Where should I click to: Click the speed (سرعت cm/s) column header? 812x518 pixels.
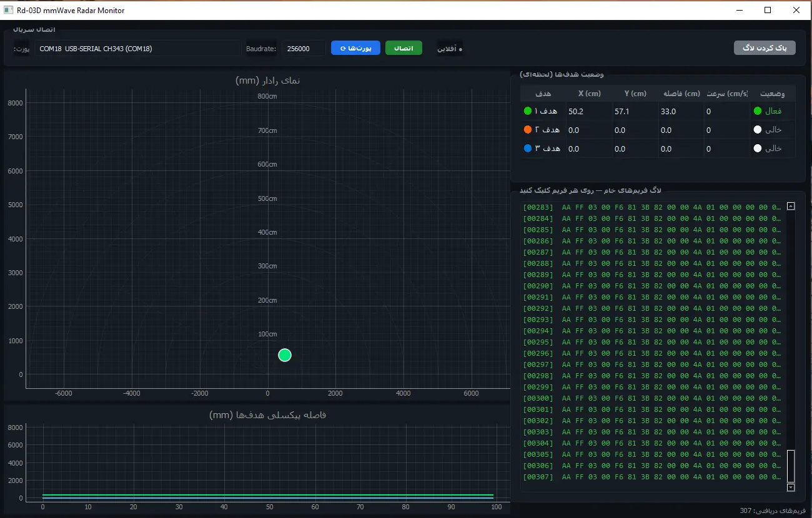[727, 94]
